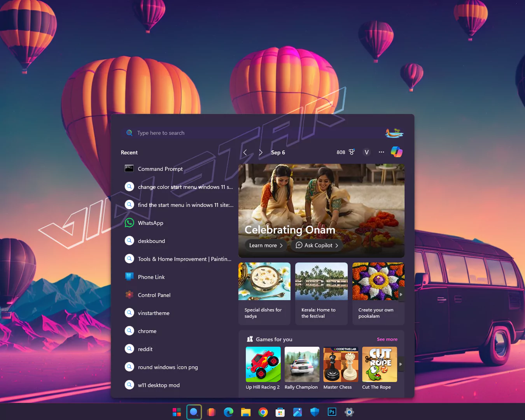Viewport: 525px width, 420px height.
Task: Show more games with the right arrow
Action: [401, 364]
